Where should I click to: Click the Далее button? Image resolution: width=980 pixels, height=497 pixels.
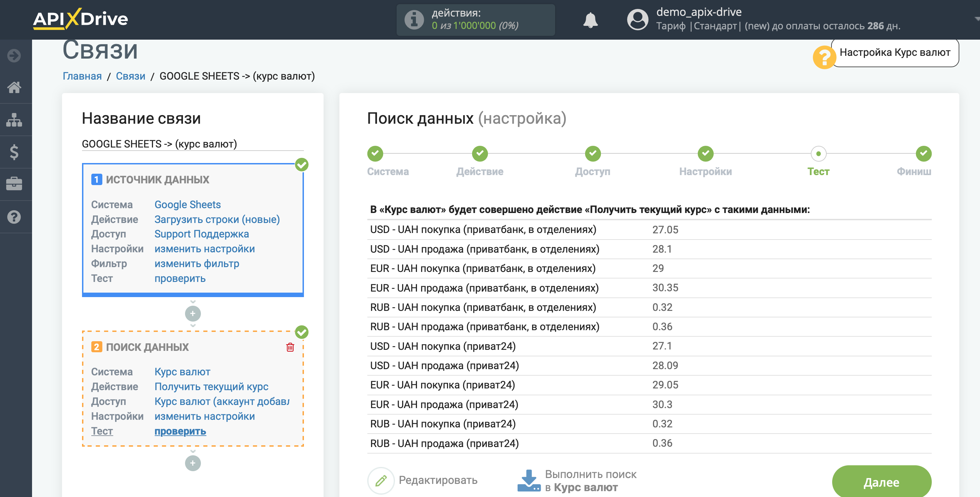(x=881, y=482)
